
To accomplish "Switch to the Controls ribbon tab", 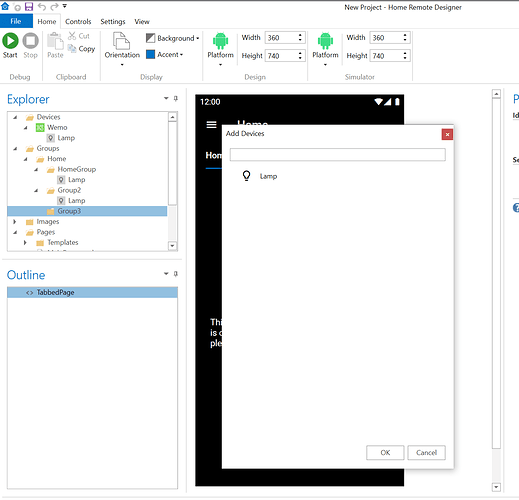I will [x=78, y=22].
